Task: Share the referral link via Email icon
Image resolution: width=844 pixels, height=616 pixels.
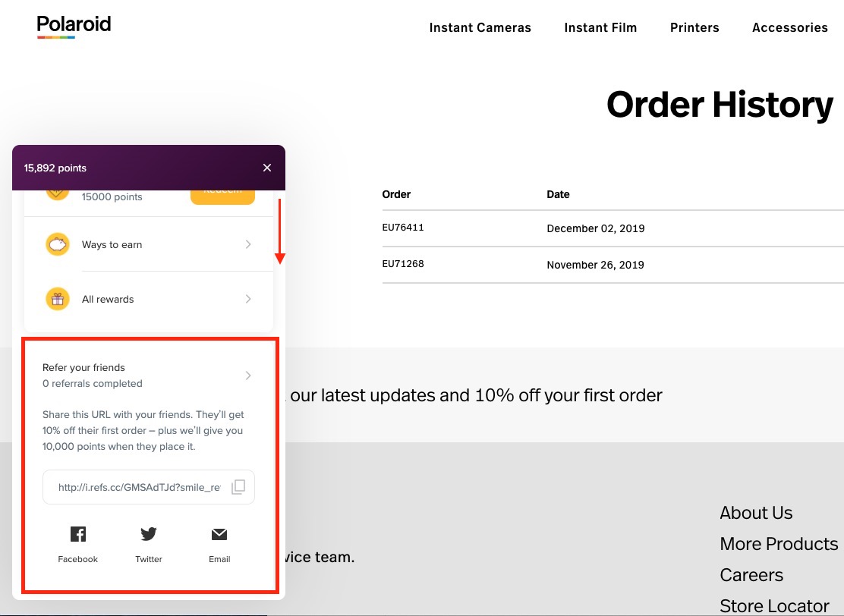Action: pyautogui.click(x=219, y=534)
